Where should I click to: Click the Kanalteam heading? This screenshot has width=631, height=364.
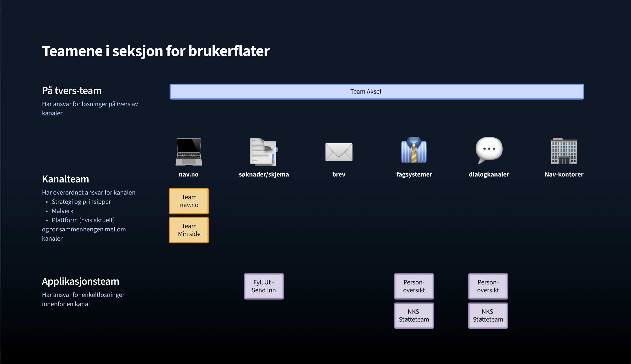point(66,179)
